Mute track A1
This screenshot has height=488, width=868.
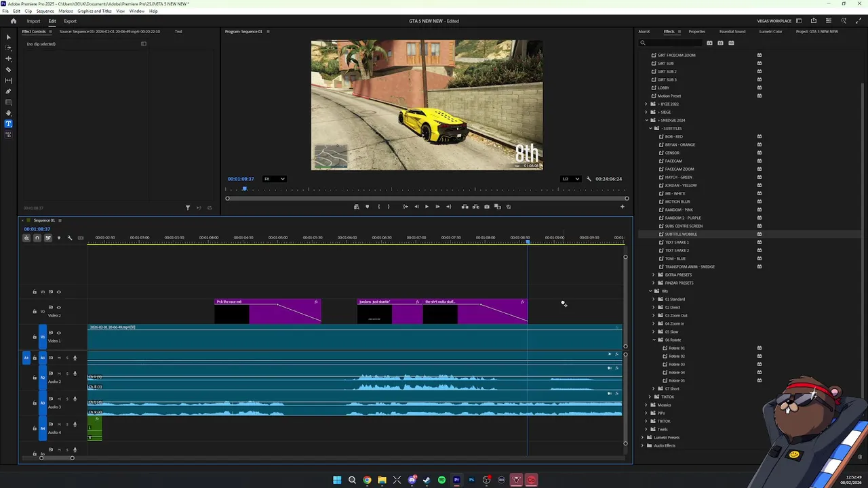tap(59, 358)
